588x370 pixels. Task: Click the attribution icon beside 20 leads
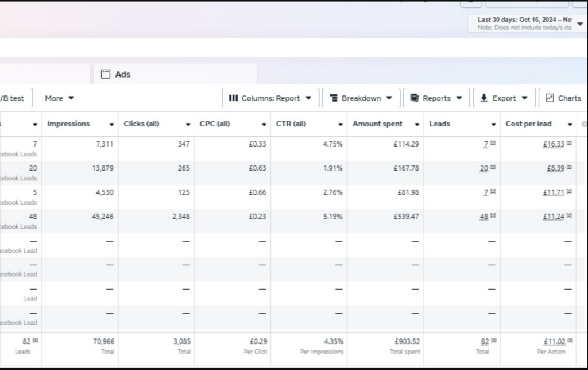(493, 168)
